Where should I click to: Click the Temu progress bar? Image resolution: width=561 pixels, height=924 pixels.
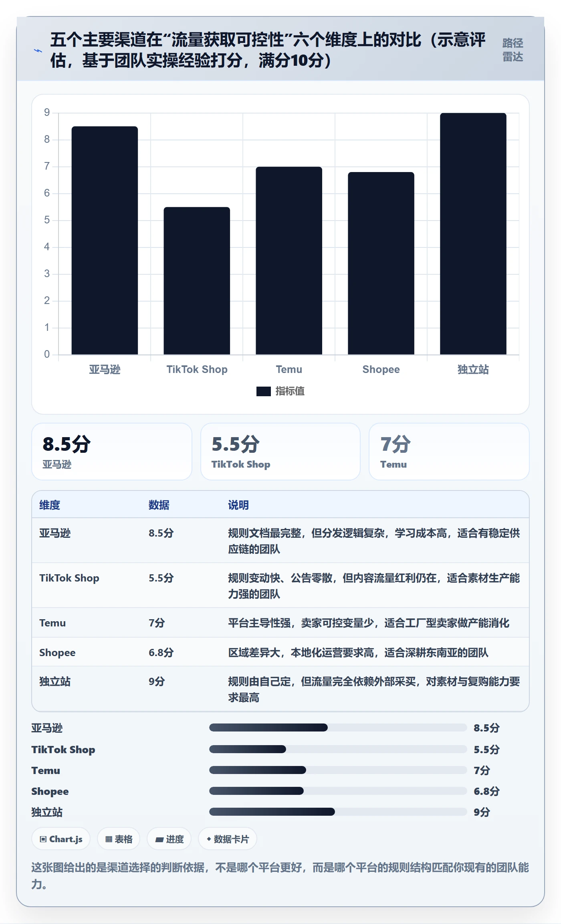click(338, 770)
